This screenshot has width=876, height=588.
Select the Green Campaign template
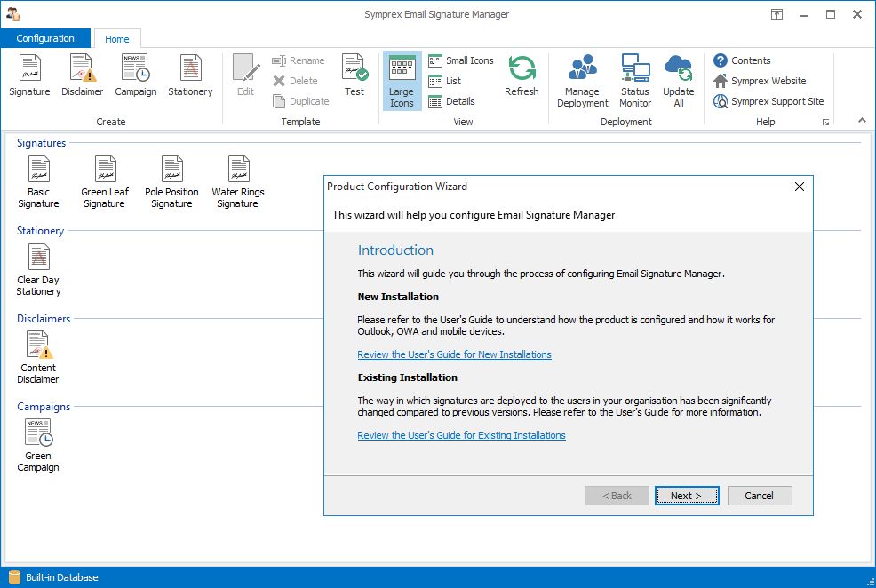click(38, 446)
